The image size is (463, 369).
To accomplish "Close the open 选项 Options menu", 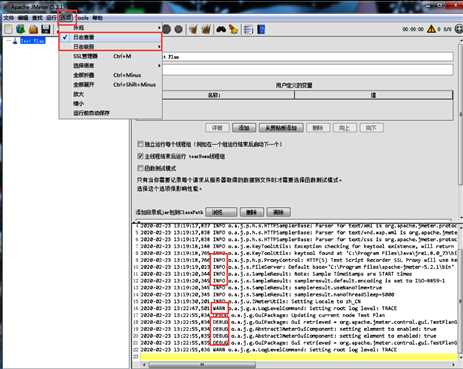I will pyautogui.click(x=66, y=18).
